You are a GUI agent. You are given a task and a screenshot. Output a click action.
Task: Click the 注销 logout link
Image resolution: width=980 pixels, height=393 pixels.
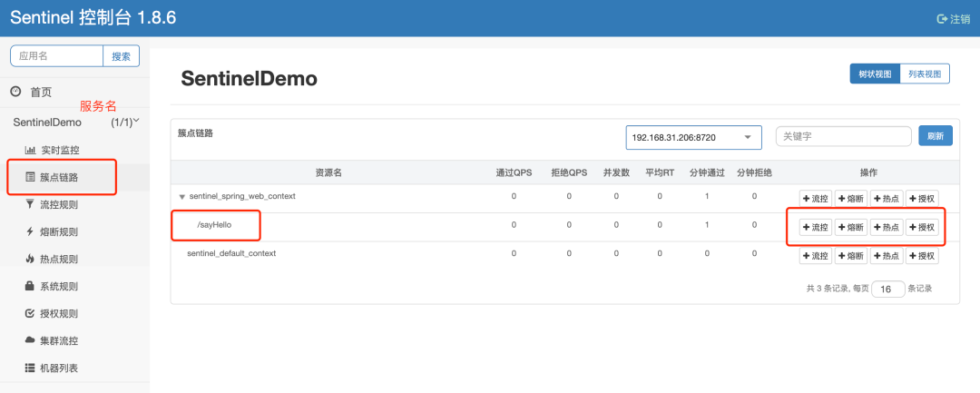(x=953, y=19)
